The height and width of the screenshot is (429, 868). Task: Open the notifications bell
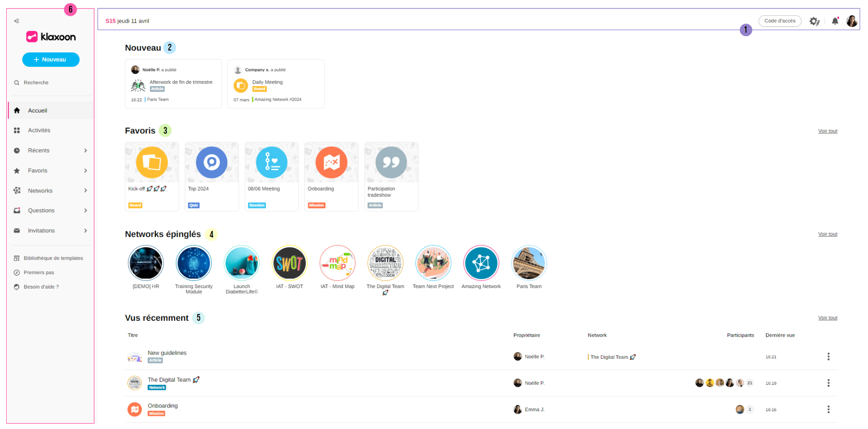[x=835, y=21]
